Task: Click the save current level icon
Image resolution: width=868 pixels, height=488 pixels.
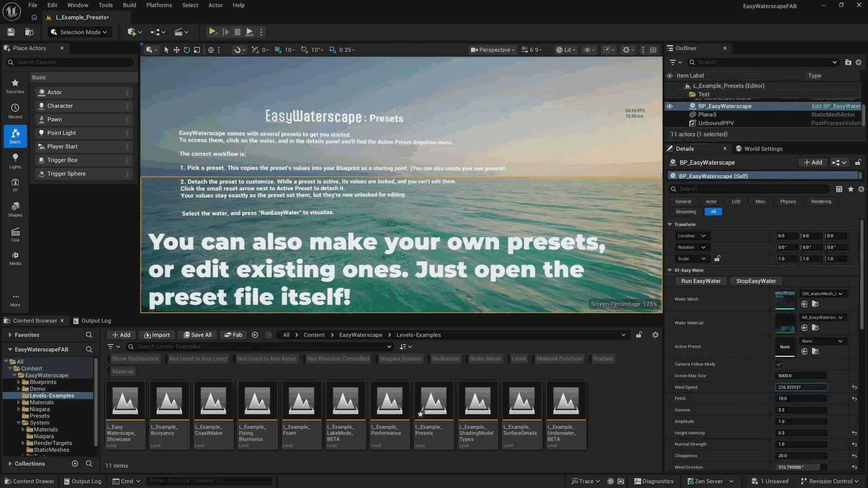Action: 11,32
